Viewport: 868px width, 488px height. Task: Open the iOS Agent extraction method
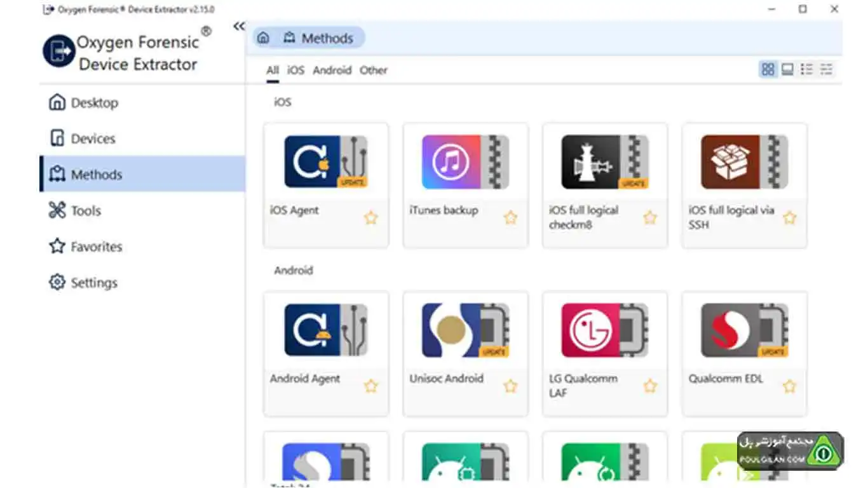[x=326, y=161]
